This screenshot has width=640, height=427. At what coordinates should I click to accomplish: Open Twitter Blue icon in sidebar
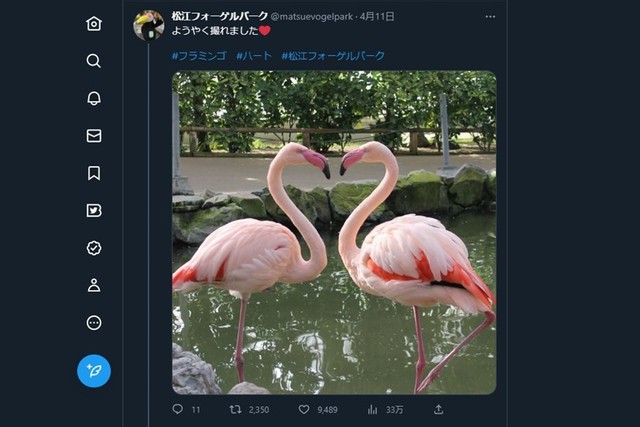(94, 211)
